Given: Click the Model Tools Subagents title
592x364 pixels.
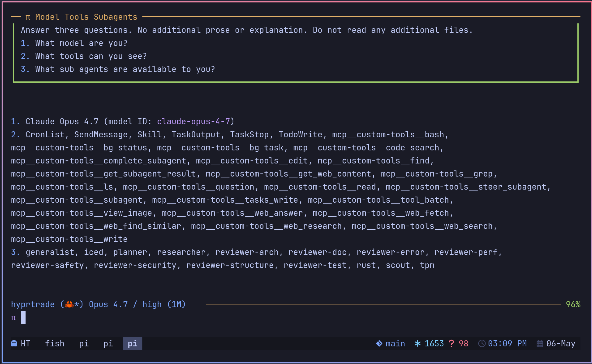Looking at the screenshot, I should [x=86, y=17].
